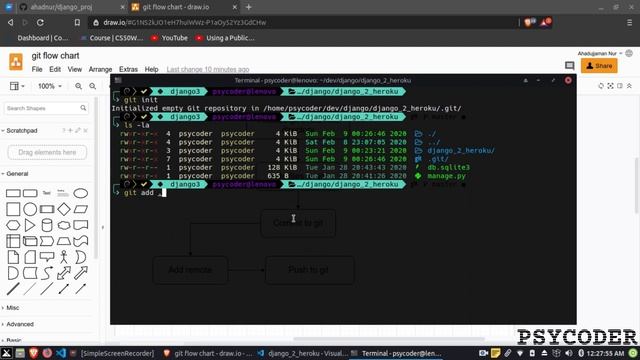Viewport: 640px width, 360px height.
Task: Open Using a Public bookmark
Action: pyautogui.click(x=225, y=38)
